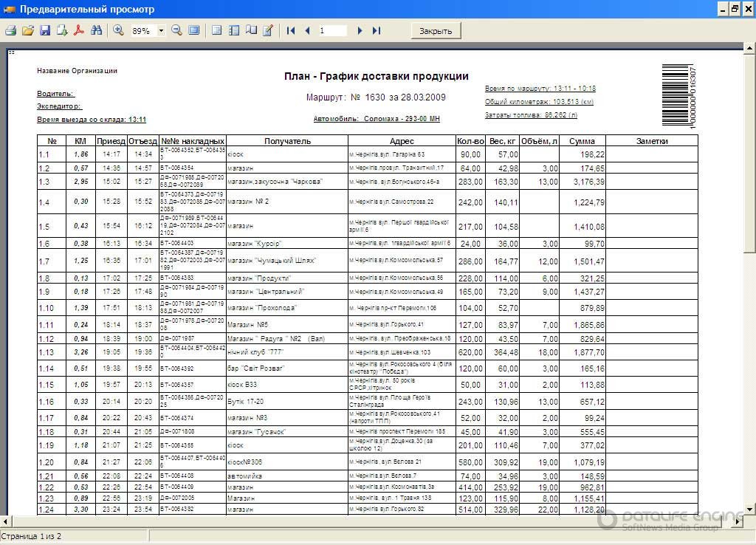
Task: Go to the first page
Action: coord(291,30)
